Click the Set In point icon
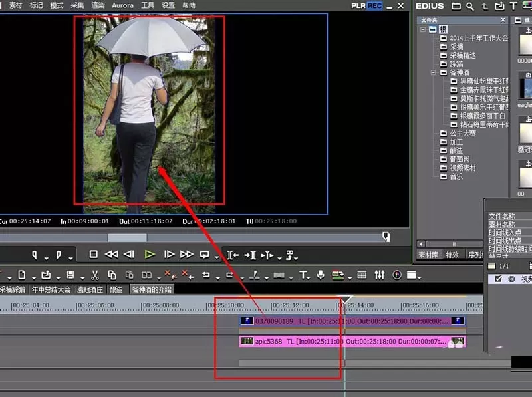 pyautogui.click(x=35, y=255)
